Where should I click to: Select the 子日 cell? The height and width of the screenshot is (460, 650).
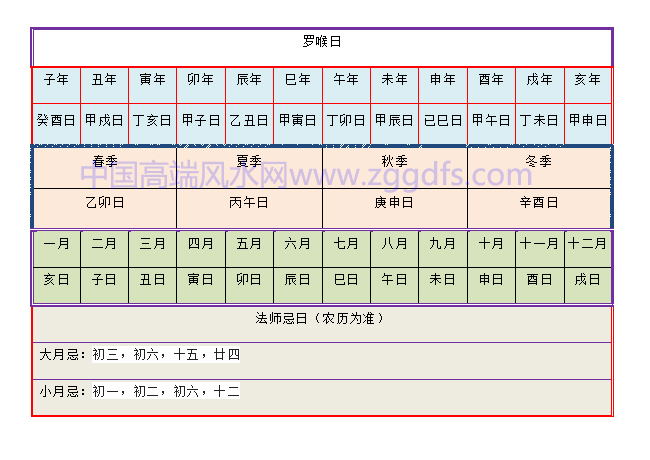coord(104,285)
